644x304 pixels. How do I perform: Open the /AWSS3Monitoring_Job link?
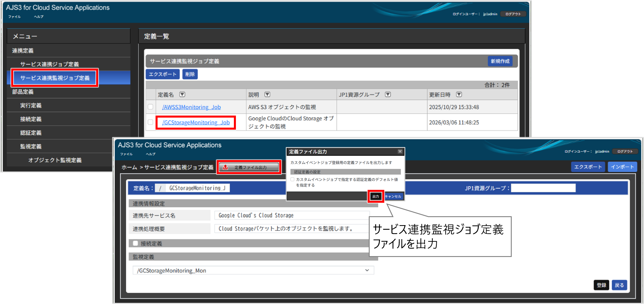click(x=191, y=107)
